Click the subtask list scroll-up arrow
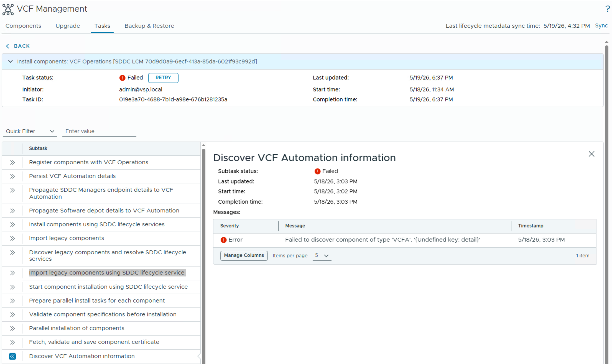Screen dimensions: 612x364 pos(203,145)
